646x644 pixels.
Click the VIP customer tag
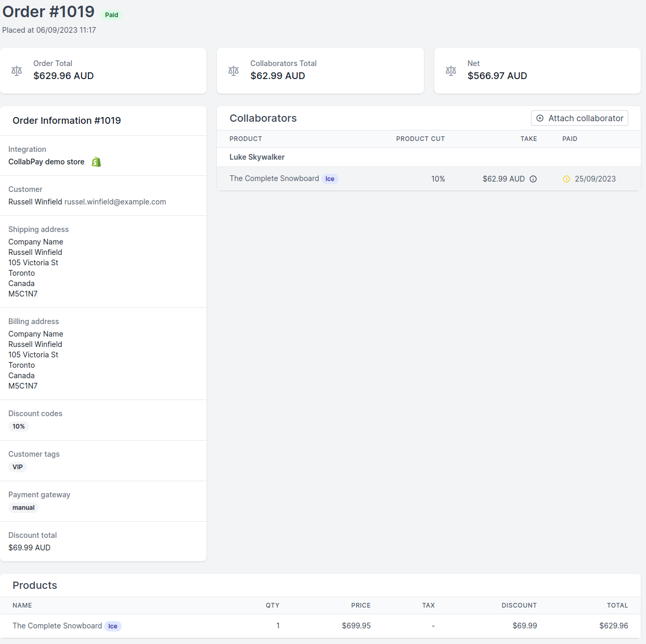coord(18,467)
